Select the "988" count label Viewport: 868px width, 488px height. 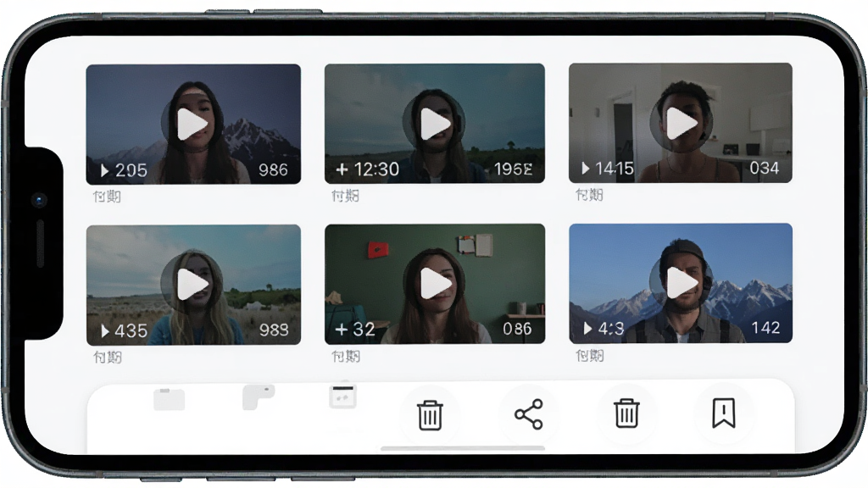tap(274, 330)
